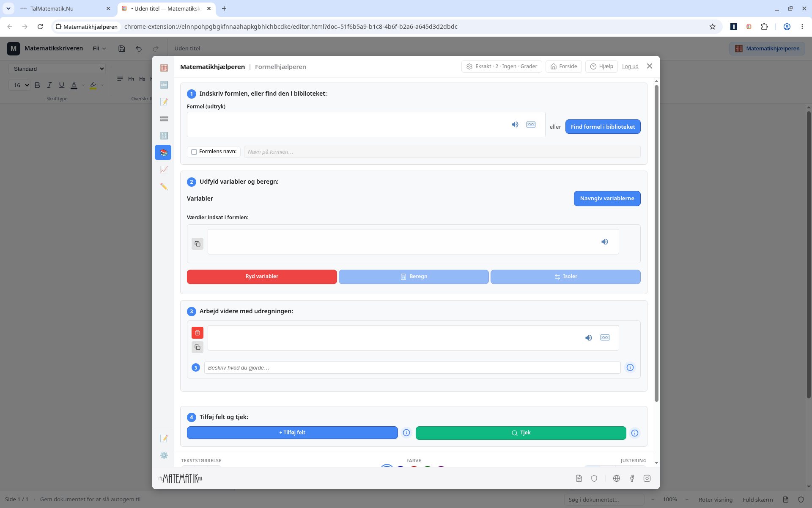The width and height of the screenshot is (812, 508).
Task: Click the speaker icon in the Formel field
Action: click(515, 124)
